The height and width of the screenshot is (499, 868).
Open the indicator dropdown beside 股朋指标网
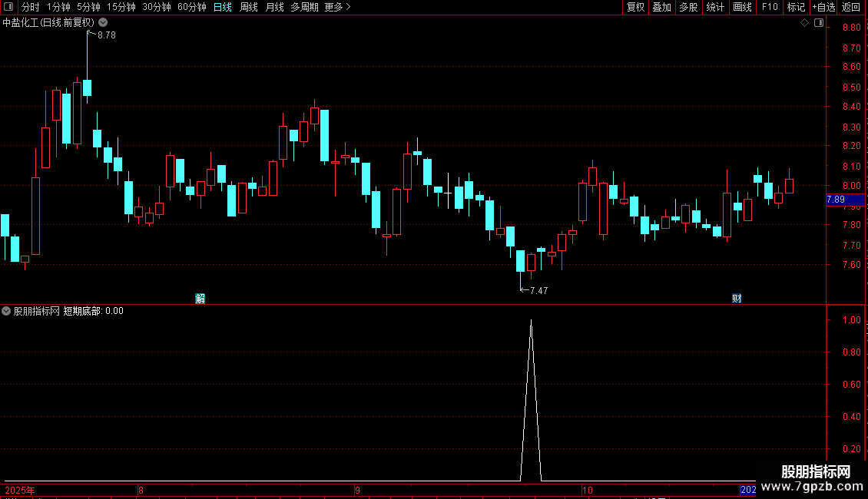coord(6,311)
